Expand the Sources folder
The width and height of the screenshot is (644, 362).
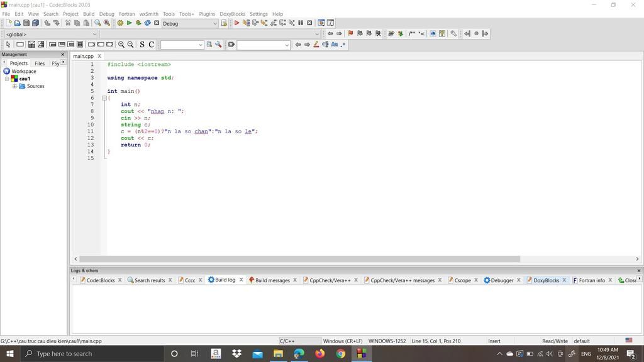(x=14, y=86)
